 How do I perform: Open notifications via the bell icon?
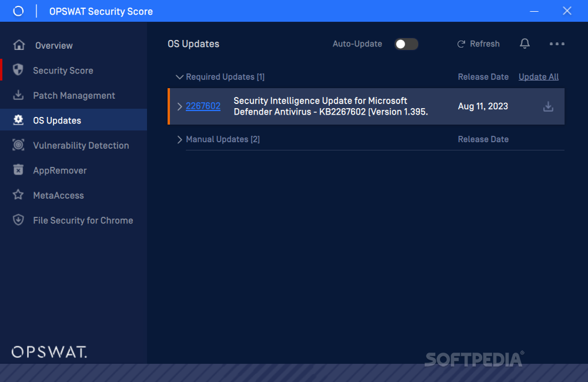524,43
